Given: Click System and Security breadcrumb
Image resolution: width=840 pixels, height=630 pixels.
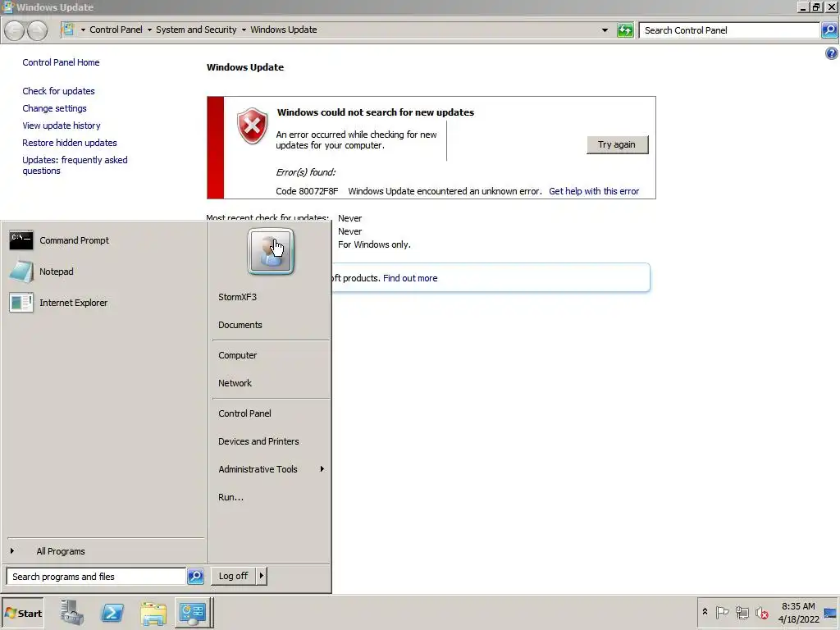Looking at the screenshot, I should 196,30.
